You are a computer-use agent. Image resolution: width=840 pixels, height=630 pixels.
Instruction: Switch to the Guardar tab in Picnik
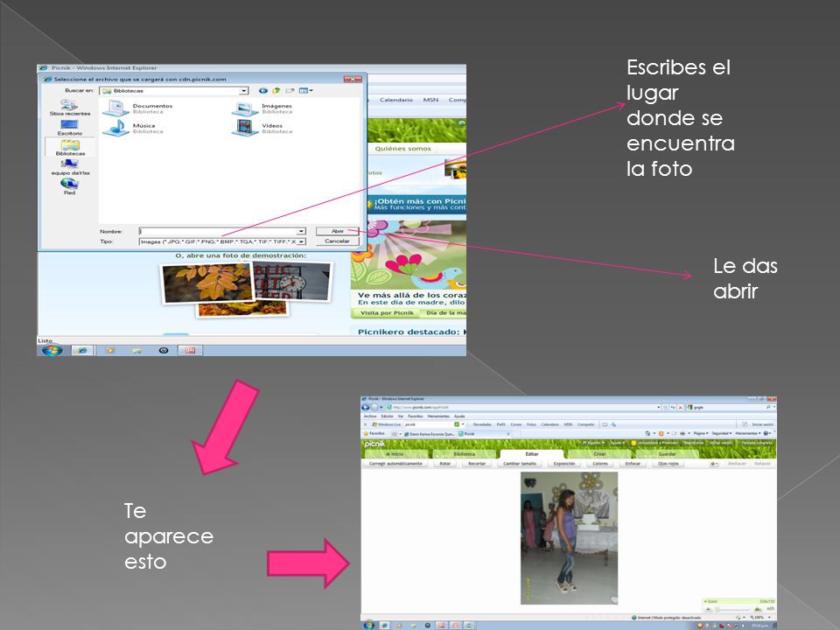(667, 454)
